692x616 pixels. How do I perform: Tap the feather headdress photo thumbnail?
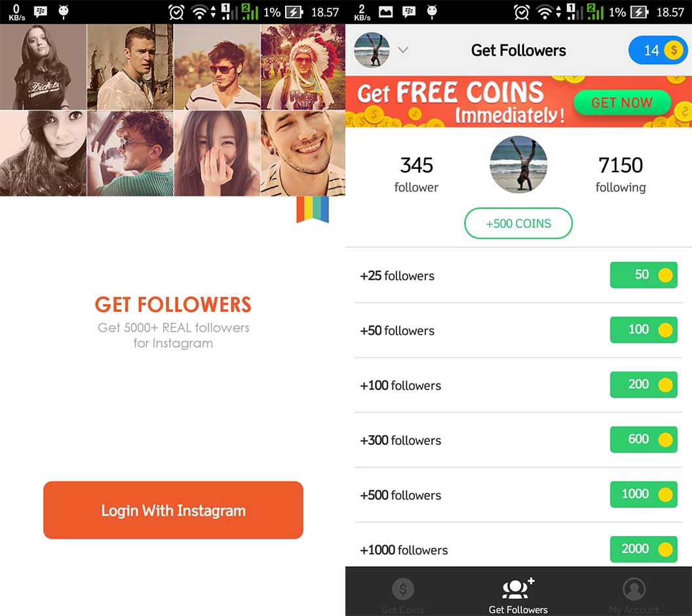(303, 67)
